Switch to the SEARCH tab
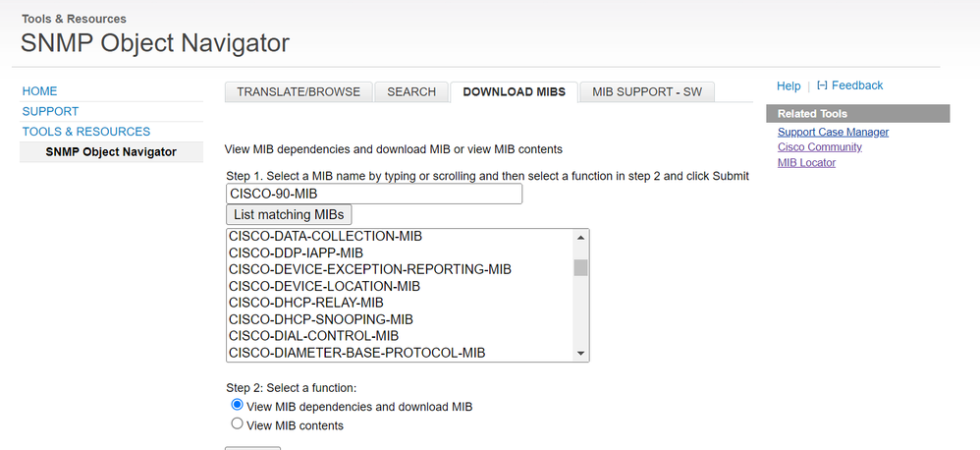The height and width of the screenshot is (450, 980). pos(411,92)
